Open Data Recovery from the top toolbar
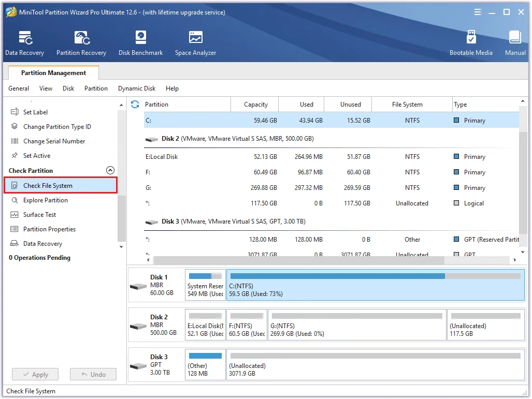 24,43
